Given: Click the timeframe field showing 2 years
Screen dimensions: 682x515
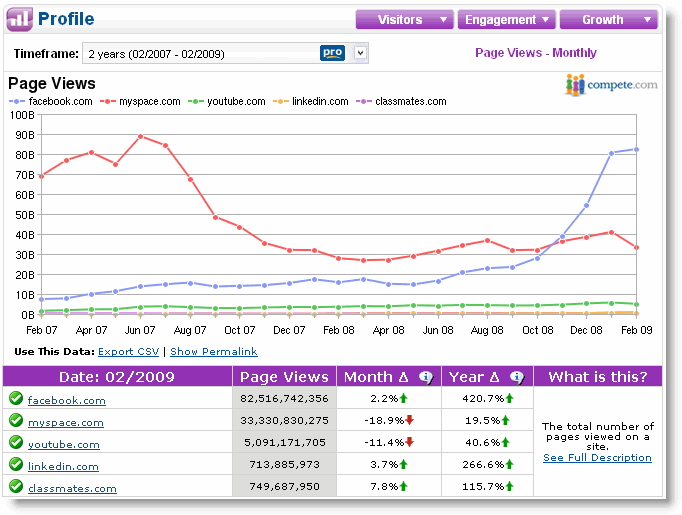Looking at the screenshot, I should point(225,53).
